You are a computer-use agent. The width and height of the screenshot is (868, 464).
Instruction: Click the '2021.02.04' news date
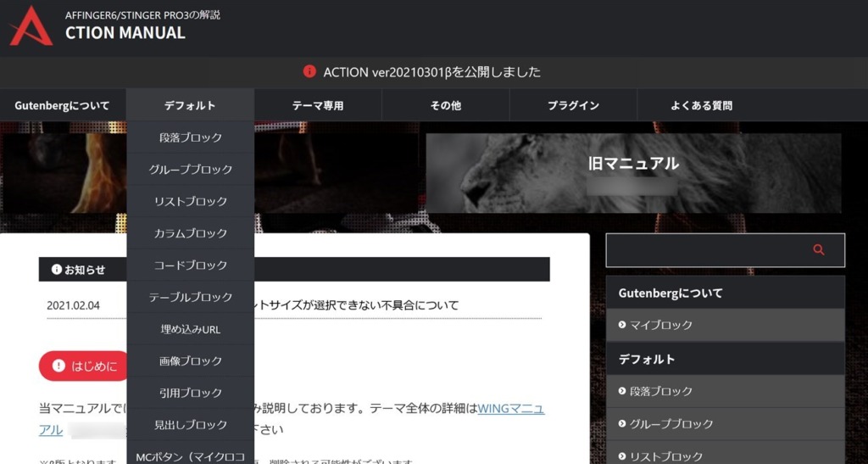pos(73,305)
